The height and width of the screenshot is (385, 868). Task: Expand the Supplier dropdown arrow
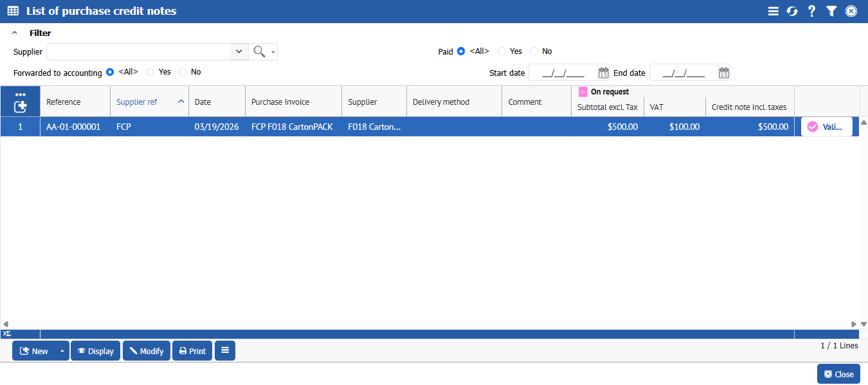coord(239,52)
